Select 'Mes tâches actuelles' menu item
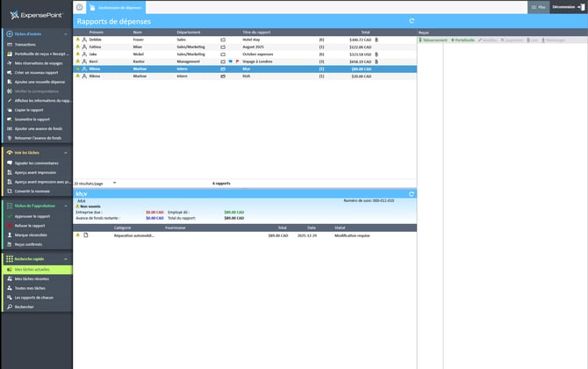The height and width of the screenshot is (369, 588). click(33, 270)
